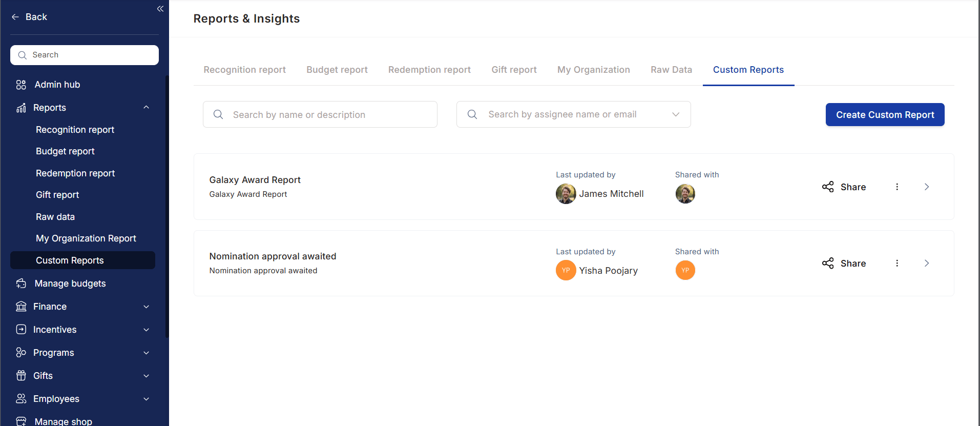Select Custom Reports in sidebar
This screenshot has height=426, width=980.
82,260
